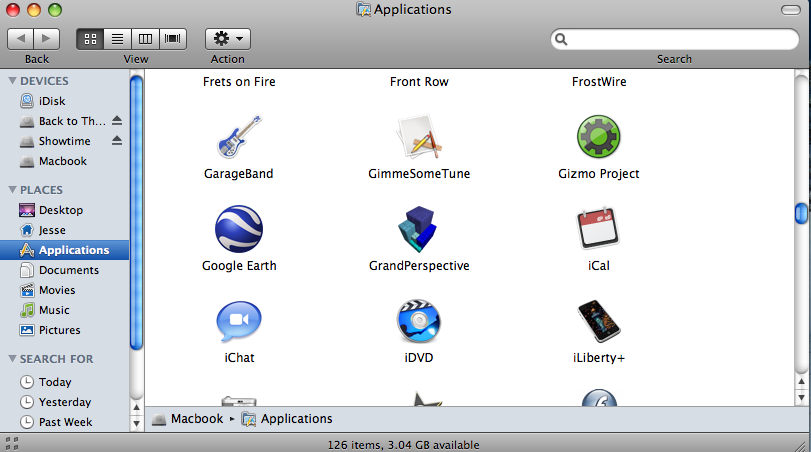The width and height of the screenshot is (811, 452).
Task: Click the sidebar scroll down arrow
Action: point(137,424)
